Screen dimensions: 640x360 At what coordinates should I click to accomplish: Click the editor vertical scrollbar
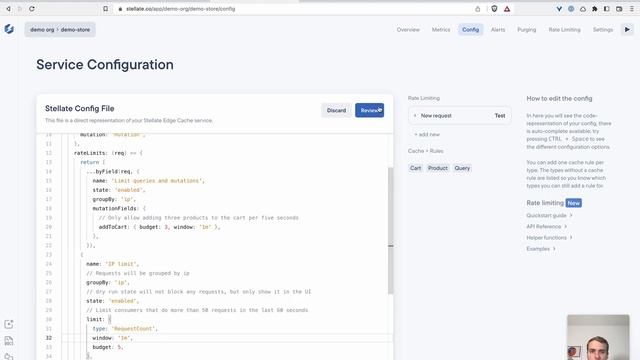391,231
